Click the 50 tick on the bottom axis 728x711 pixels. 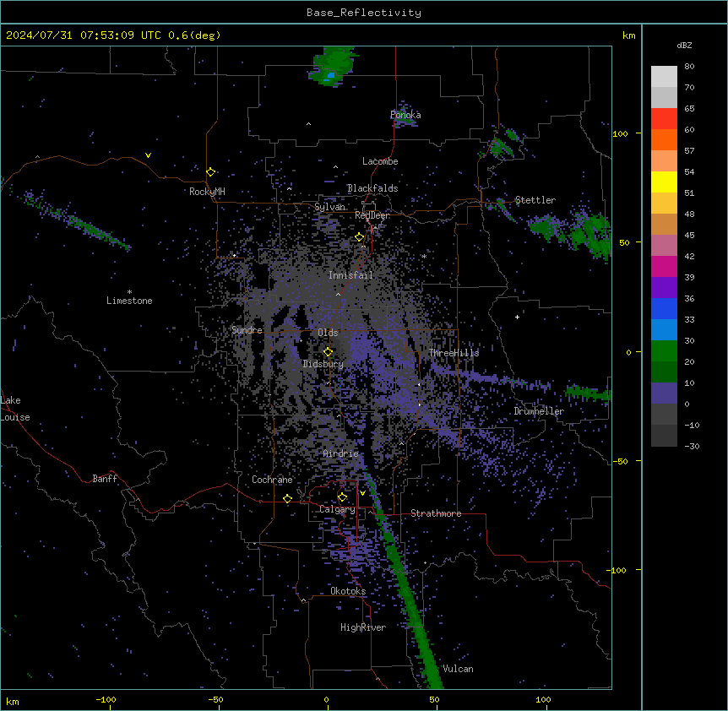pyautogui.click(x=434, y=700)
